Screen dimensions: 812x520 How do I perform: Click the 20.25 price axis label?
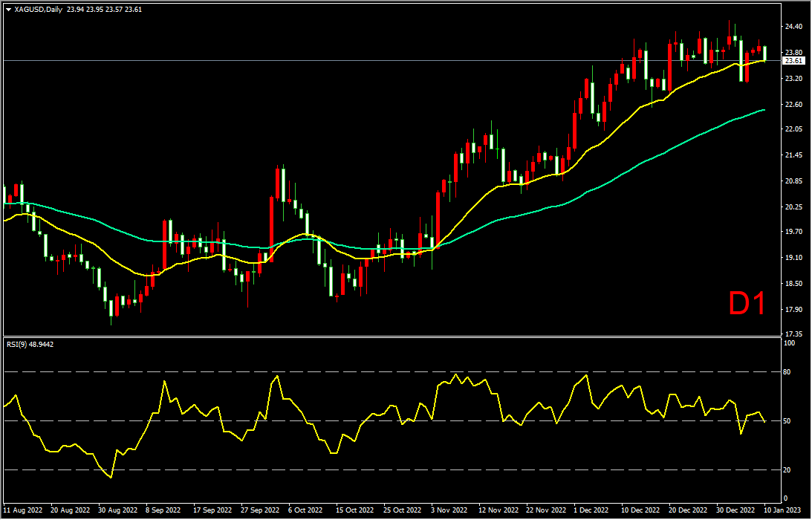(794, 207)
